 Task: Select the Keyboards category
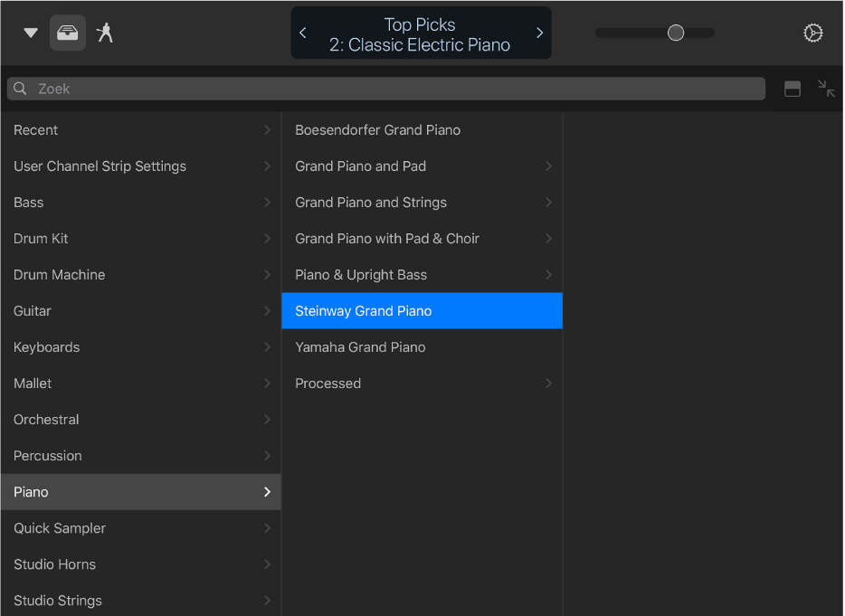pyautogui.click(x=47, y=347)
